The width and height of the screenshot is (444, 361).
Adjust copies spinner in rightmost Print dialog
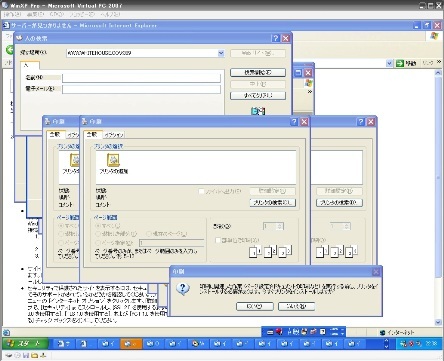tap(347, 227)
